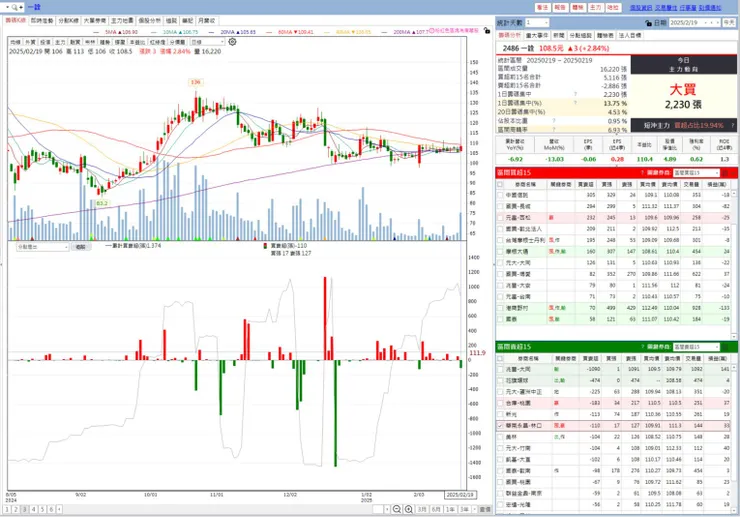Click the question mark beside 1日籌碼集中
Screen dimensions: 740x517
[575, 94]
